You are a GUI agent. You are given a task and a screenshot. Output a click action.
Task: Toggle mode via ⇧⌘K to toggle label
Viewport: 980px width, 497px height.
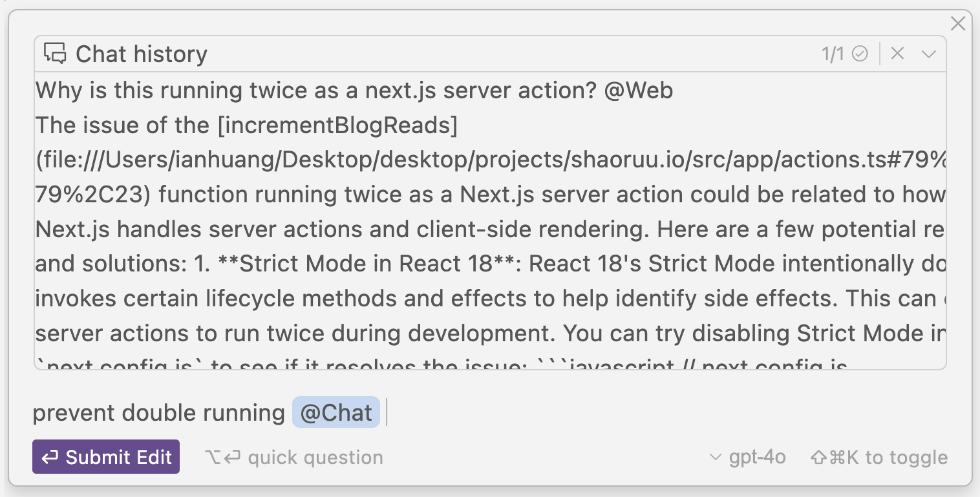(879, 458)
